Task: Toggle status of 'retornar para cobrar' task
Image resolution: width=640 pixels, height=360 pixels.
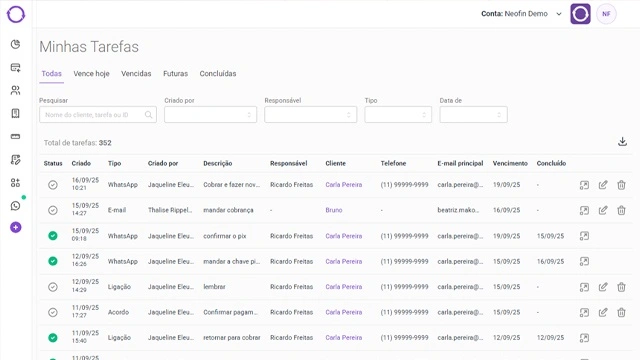Action: pos(53,338)
